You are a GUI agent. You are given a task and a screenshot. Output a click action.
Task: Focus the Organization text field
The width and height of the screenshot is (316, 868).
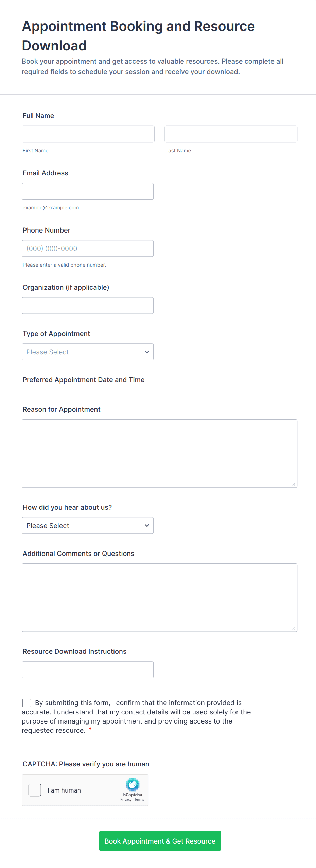[x=87, y=306]
